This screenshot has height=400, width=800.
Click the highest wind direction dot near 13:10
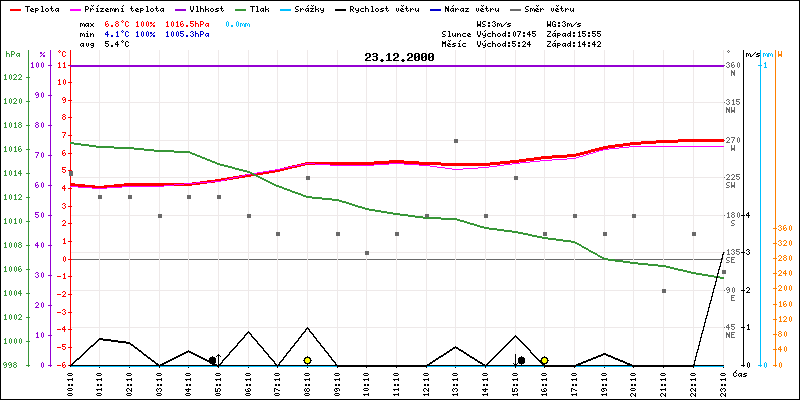click(x=456, y=141)
